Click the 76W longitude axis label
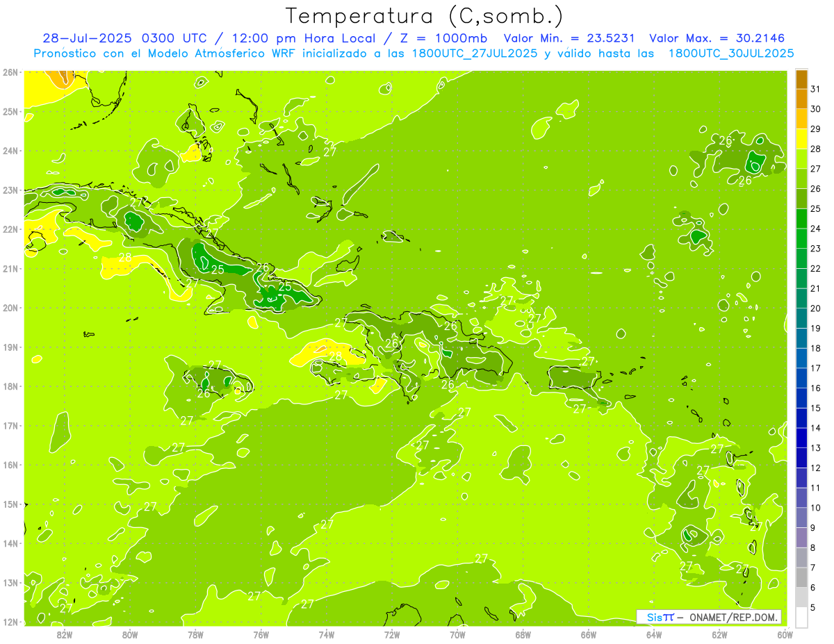The image size is (834, 644). pyautogui.click(x=261, y=634)
